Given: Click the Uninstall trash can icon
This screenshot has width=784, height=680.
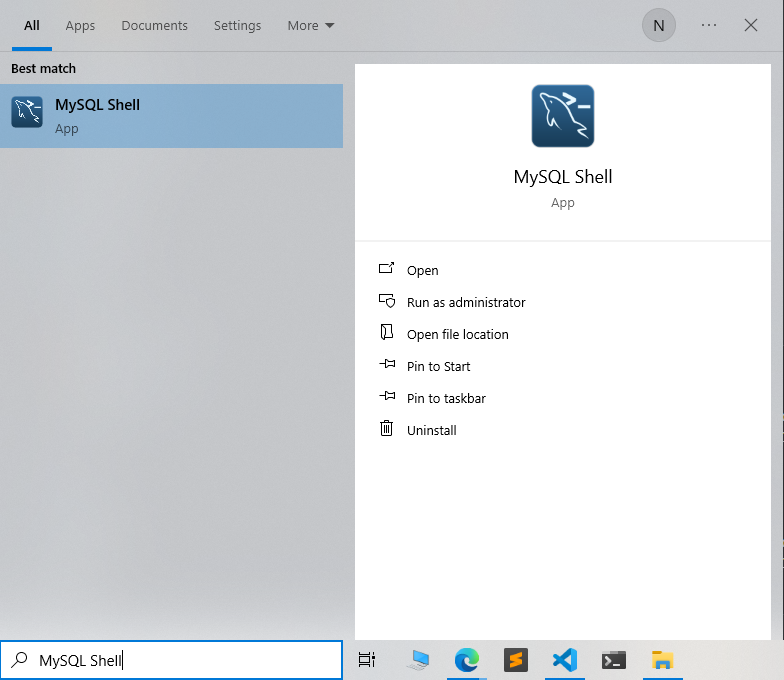Looking at the screenshot, I should coord(386,428).
